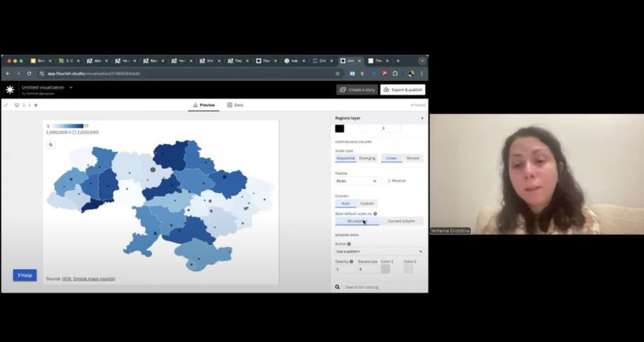Click the black color swatch
Viewport: 644px width, 342px height.
340,129
